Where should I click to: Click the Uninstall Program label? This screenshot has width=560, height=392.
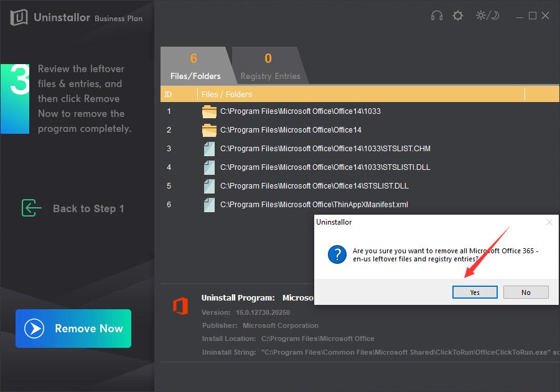tap(238, 298)
